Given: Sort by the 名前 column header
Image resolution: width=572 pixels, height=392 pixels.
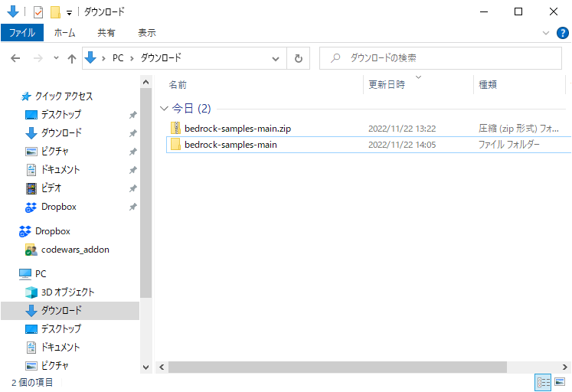Looking at the screenshot, I should (178, 84).
